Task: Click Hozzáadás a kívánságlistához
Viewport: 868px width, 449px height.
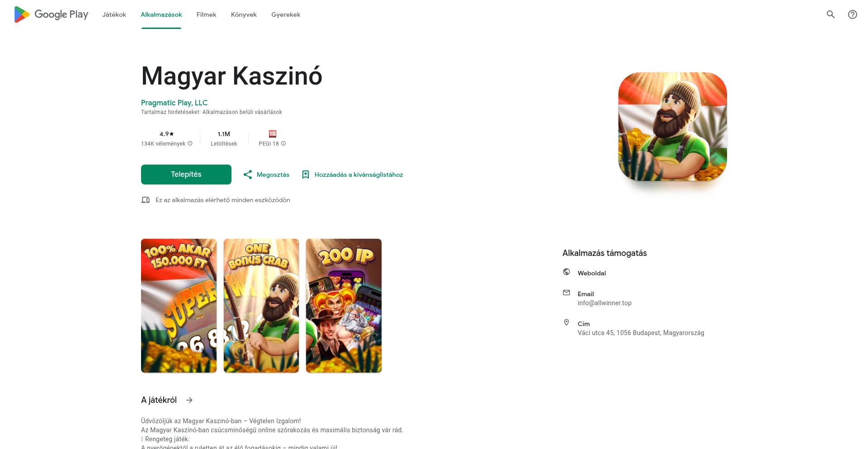Action: pos(359,175)
